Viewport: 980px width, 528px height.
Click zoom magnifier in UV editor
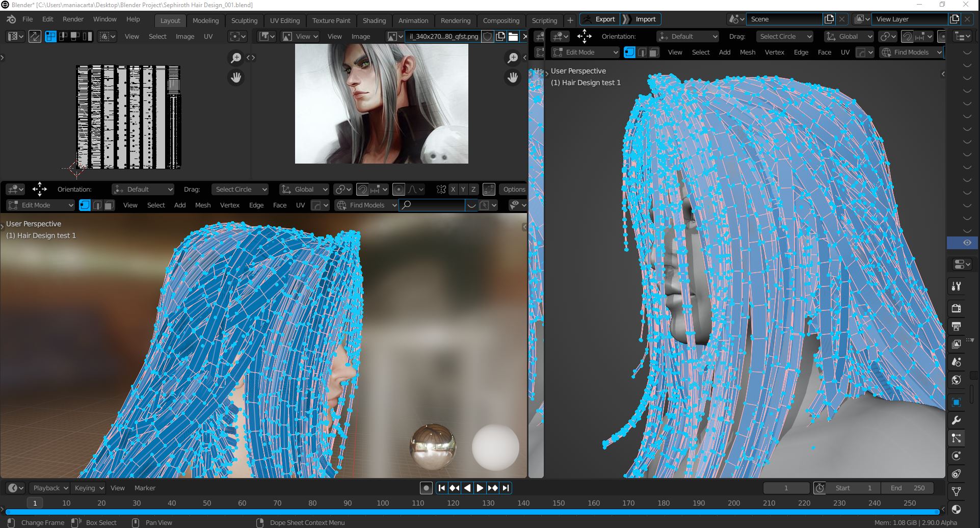tap(236, 58)
